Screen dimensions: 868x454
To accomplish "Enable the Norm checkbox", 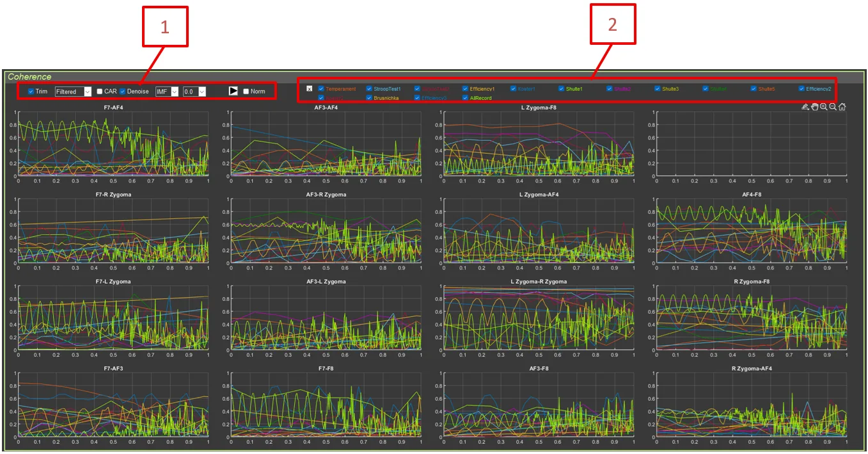I will pyautogui.click(x=246, y=92).
